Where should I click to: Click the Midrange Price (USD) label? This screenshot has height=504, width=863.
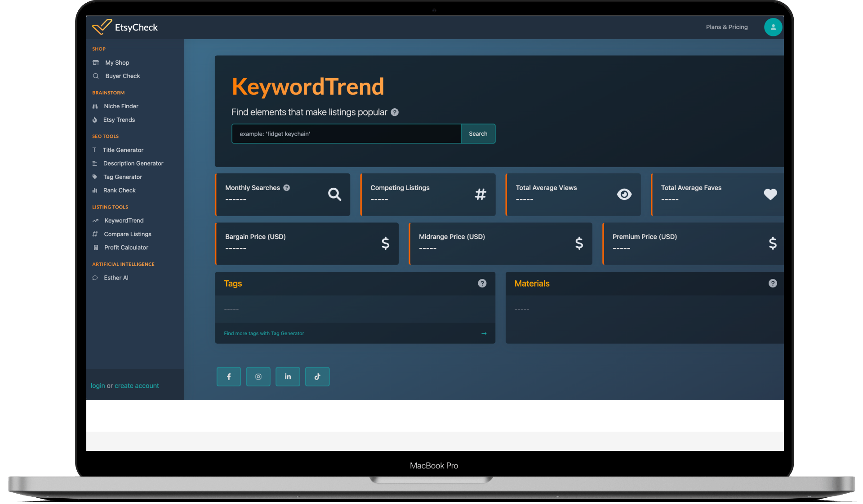click(452, 237)
